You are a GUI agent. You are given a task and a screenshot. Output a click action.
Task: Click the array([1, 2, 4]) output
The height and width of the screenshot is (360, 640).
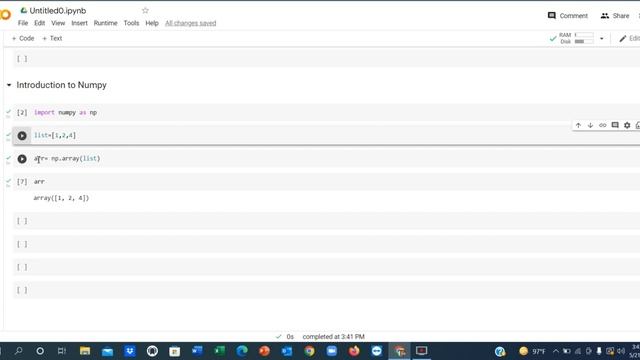click(x=61, y=198)
